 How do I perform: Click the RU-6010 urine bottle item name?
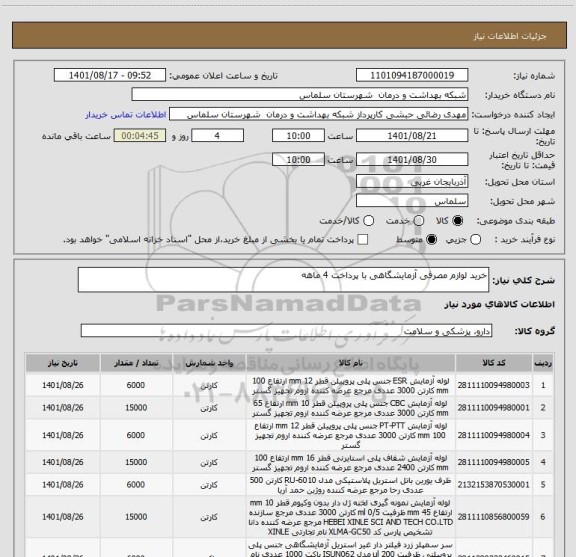350,485
